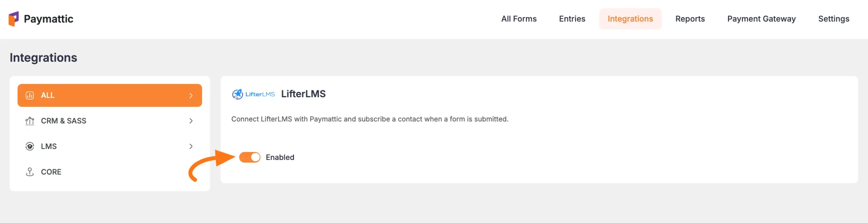Click the Enabled label next to switch
Image resolution: width=868 pixels, height=223 pixels.
point(280,157)
